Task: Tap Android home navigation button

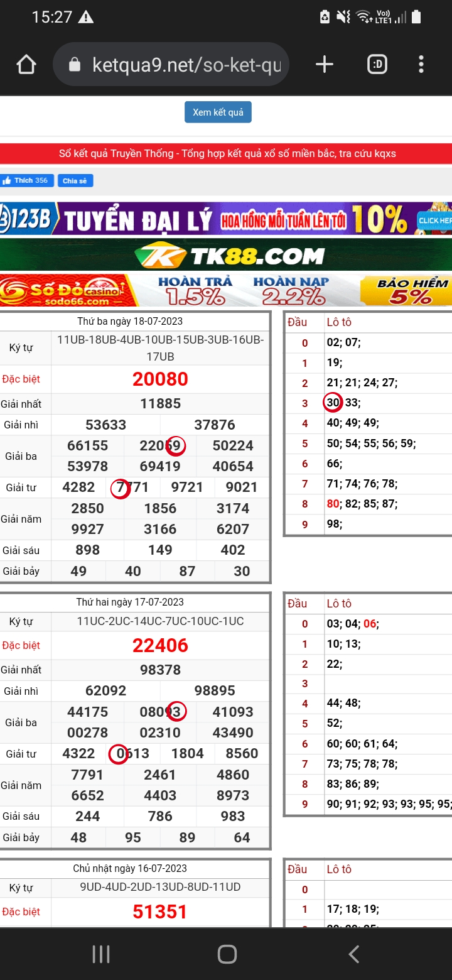Action: [227, 954]
